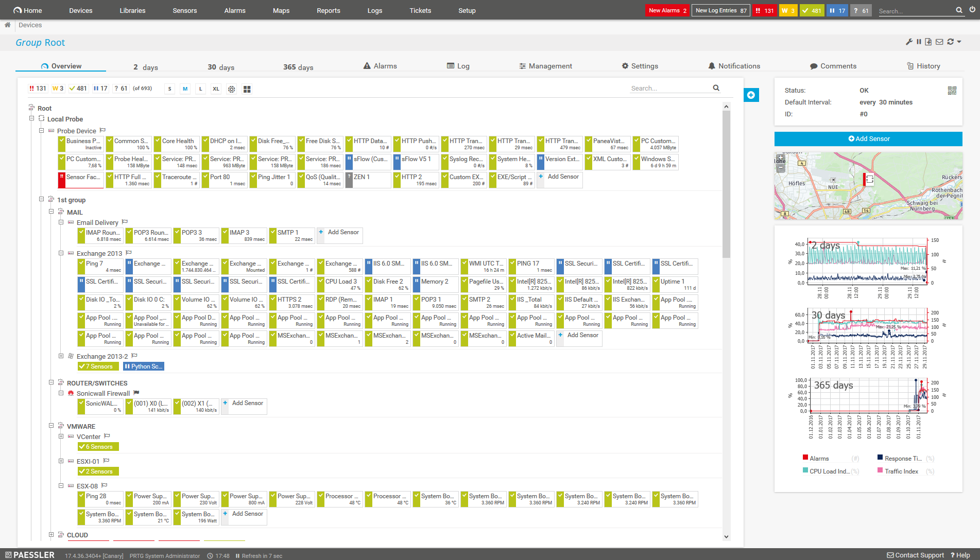Enable the XL tile size
The image size is (980, 560).
(216, 89)
